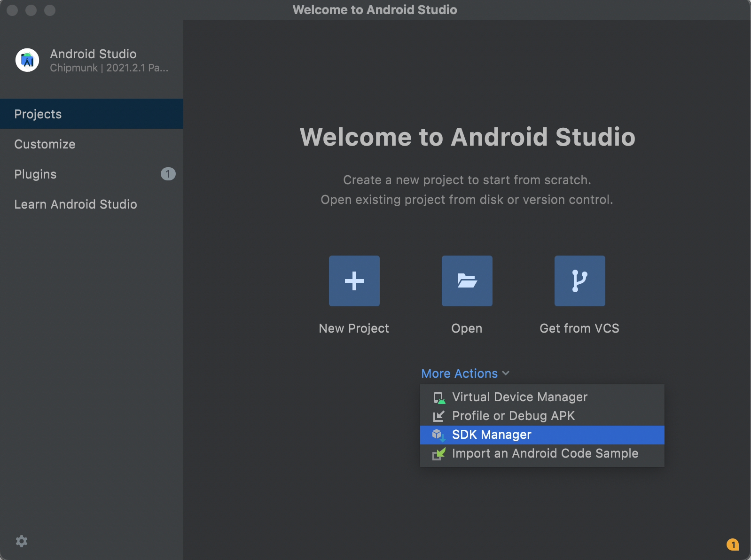Click the Welcome to Android Studio heading
Screen dimensions: 751x560
[x=468, y=137]
